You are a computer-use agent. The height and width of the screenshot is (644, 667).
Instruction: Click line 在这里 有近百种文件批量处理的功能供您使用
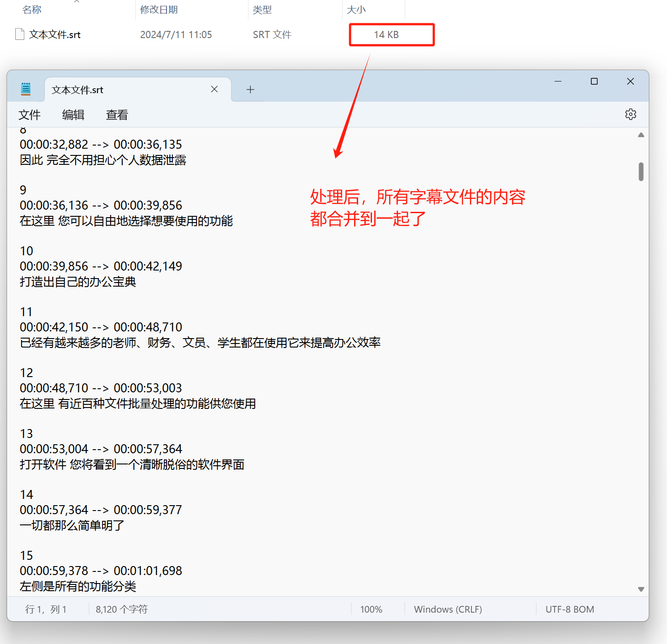click(138, 404)
